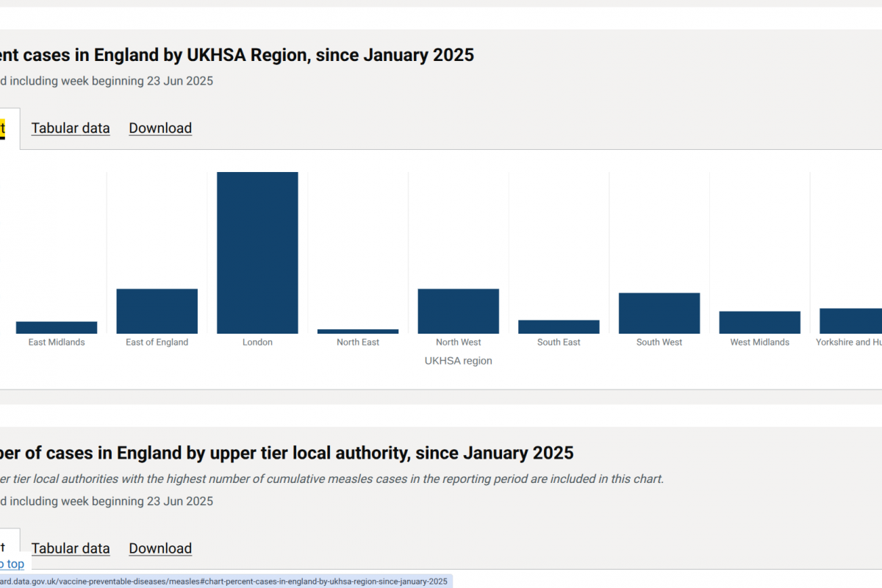The height and width of the screenshot is (588, 882).
Task: Click the North West bar
Action: coord(459,312)
